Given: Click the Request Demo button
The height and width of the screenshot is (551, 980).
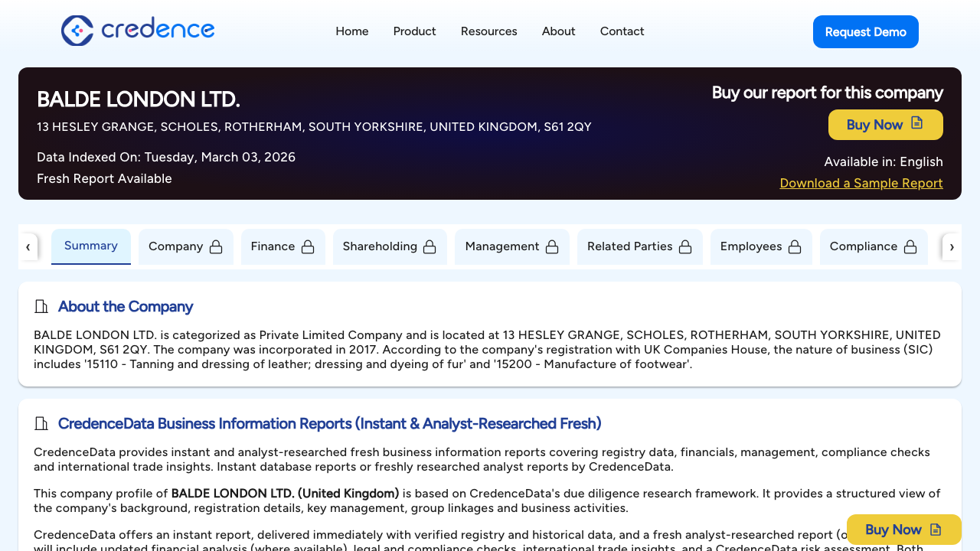Looking at the screenshot, I should coord(865,31).
